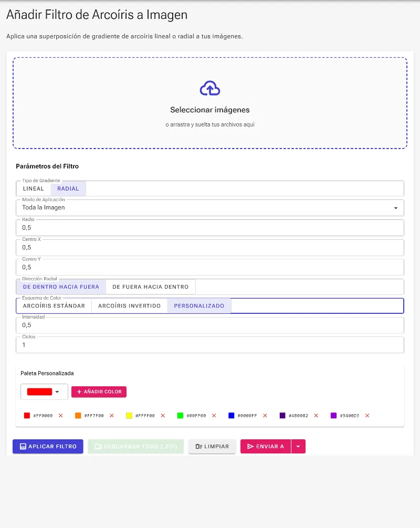Expand the Enviar A dropdown arrow
This screenshot has height=528, width=420.
click(x=298, y=447)
